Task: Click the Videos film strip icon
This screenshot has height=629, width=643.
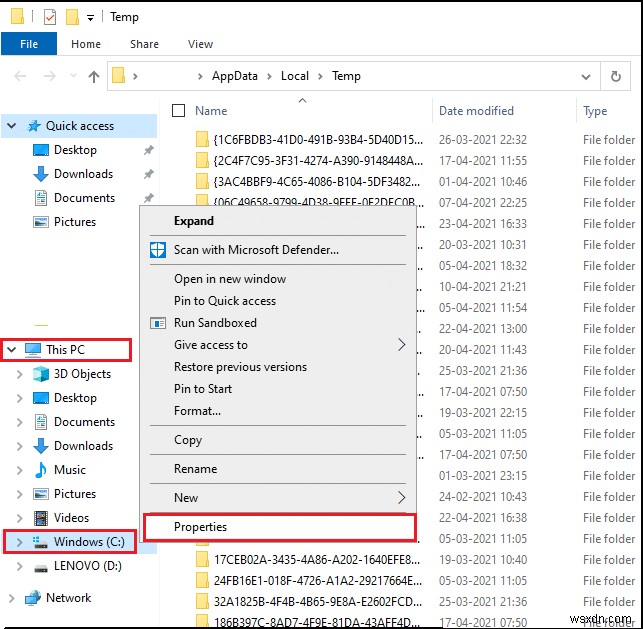Action: point(41,518)
